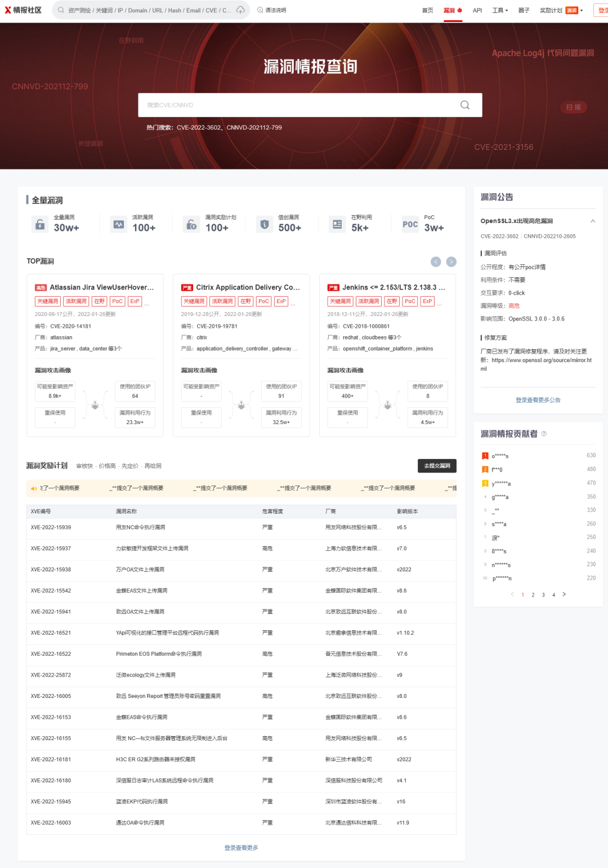608x868 pixels.
Task: Click the bug icon in the Jenkins card
Action: tap(388, 404)
